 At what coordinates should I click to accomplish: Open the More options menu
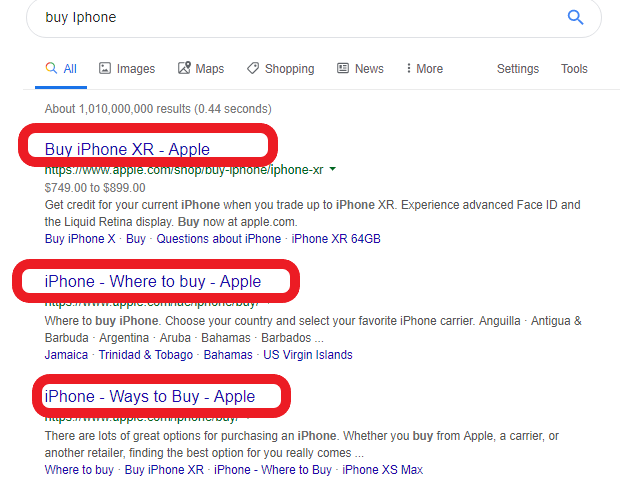pos(424,69)
